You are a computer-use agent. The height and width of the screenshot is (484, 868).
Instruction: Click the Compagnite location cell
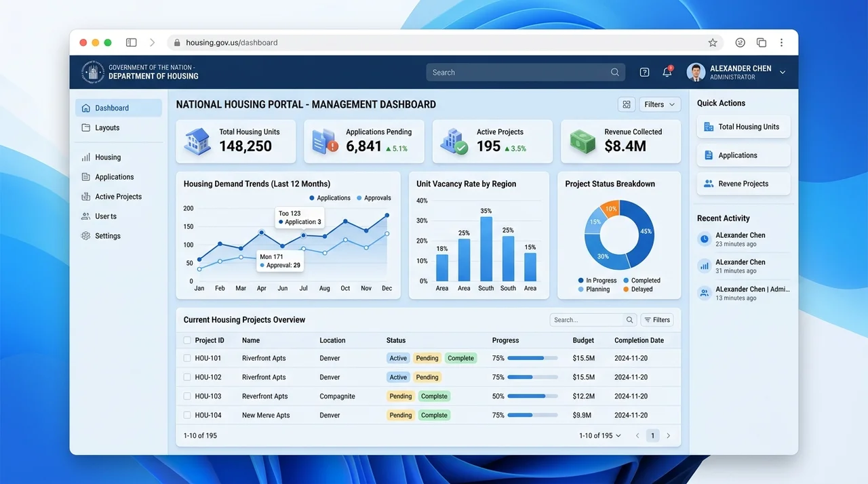click(x=338, y=396)
